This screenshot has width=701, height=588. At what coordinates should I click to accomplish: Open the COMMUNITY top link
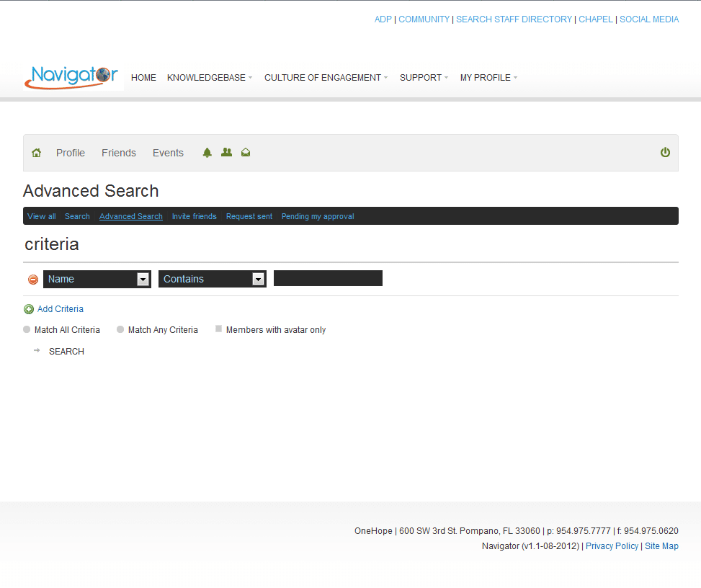(424, 19)
